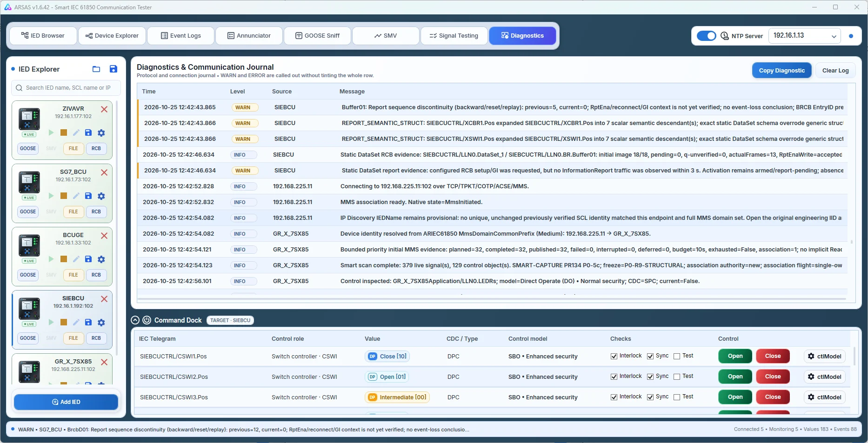
Task: Enable Test checkbox for CSWI1.Pos
Action: 677,357
